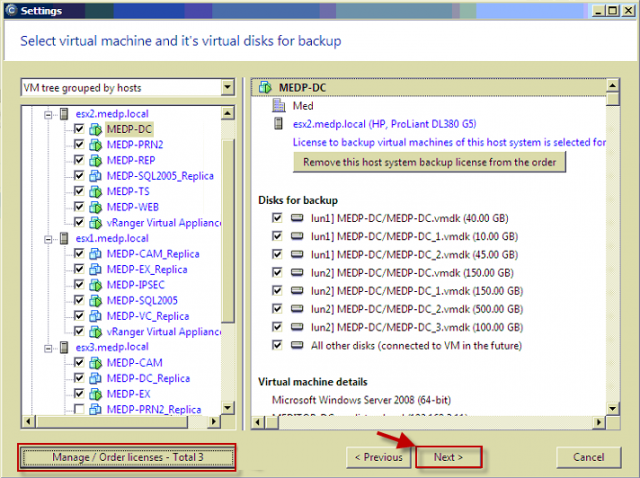Click Microsoft Windows Server 2008 (64-bit) text

(361, 400)
